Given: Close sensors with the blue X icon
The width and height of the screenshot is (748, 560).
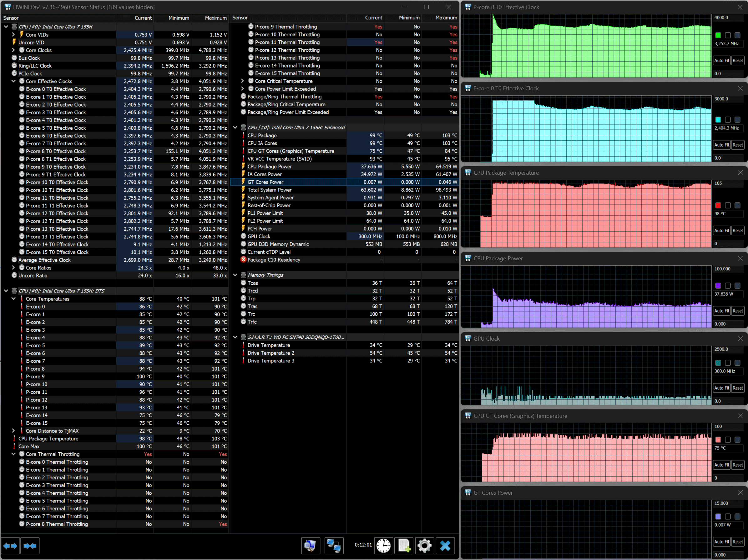Looking at the screenshot, I should coord(445,545).
